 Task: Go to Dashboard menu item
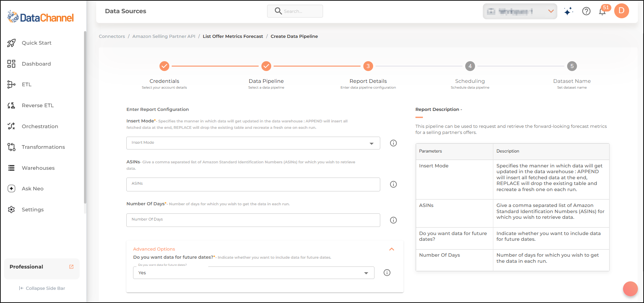[x=36, y=64]
